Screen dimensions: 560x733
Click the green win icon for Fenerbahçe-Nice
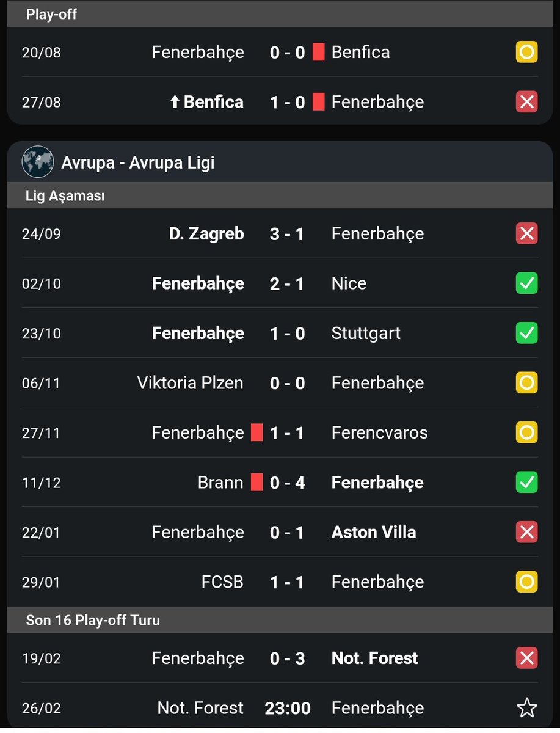click(x=526, y=283)
